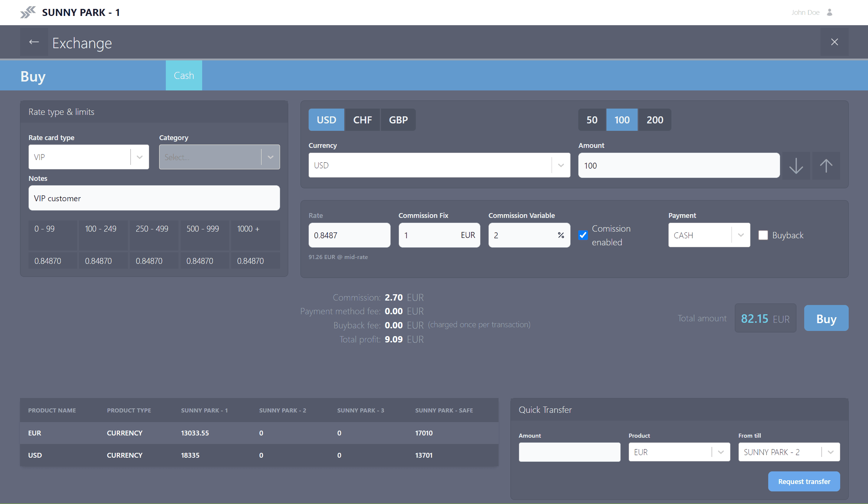Select the 1000 + limit tier
This screenshot has width=868, height=504.
click(256, 235)
